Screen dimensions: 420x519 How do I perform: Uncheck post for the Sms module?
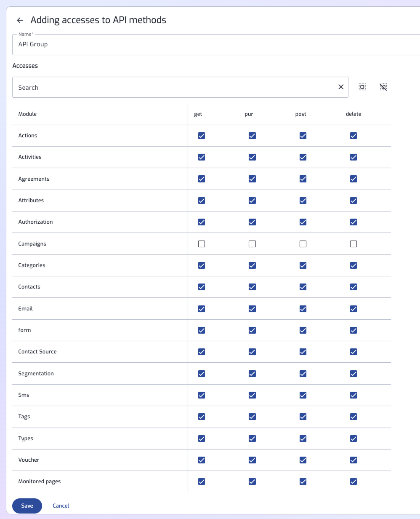(x=303, y=395)
